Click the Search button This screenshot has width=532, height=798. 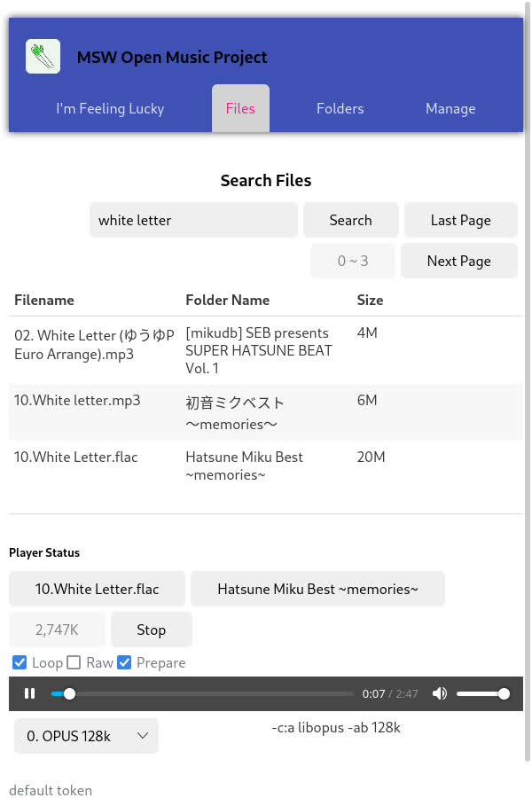(x=350, y=220)
